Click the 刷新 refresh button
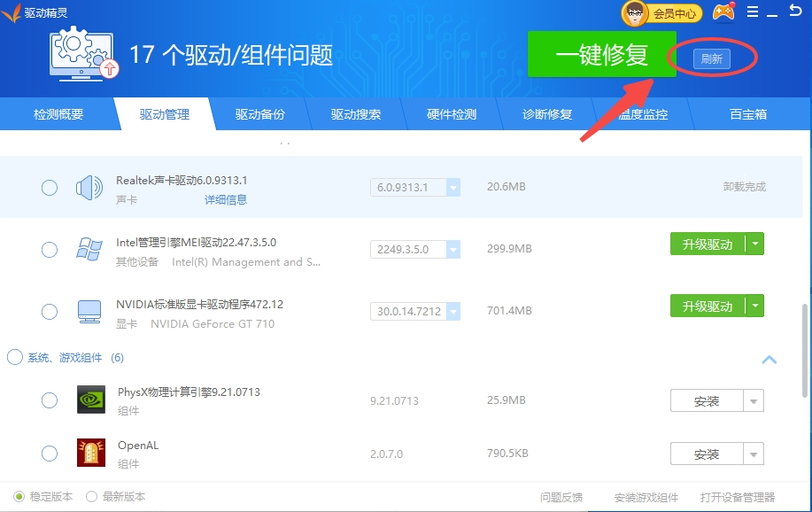The image size is (812, 512). pyautogui.click(x=712, y=59)
